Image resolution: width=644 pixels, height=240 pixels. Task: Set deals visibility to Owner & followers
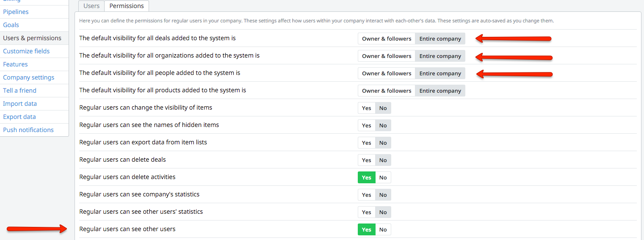[x=387, y=39]
